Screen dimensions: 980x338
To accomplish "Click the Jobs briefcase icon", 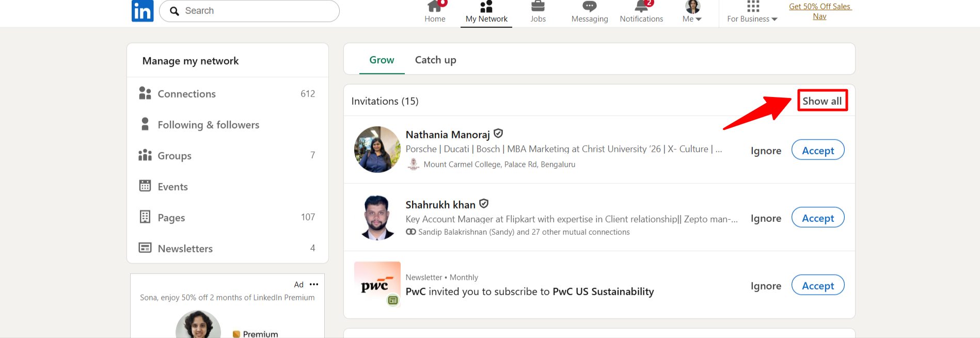I will coord(538,8).
